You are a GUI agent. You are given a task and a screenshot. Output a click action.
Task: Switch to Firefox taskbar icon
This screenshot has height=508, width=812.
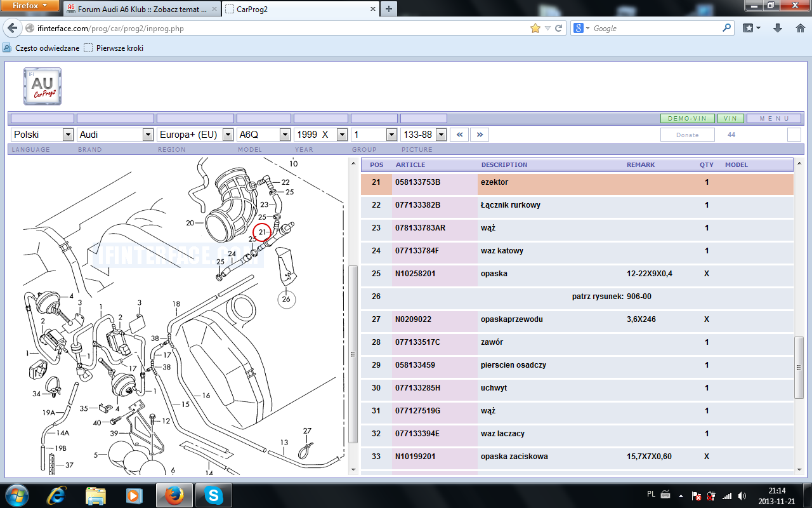(174, 495)
